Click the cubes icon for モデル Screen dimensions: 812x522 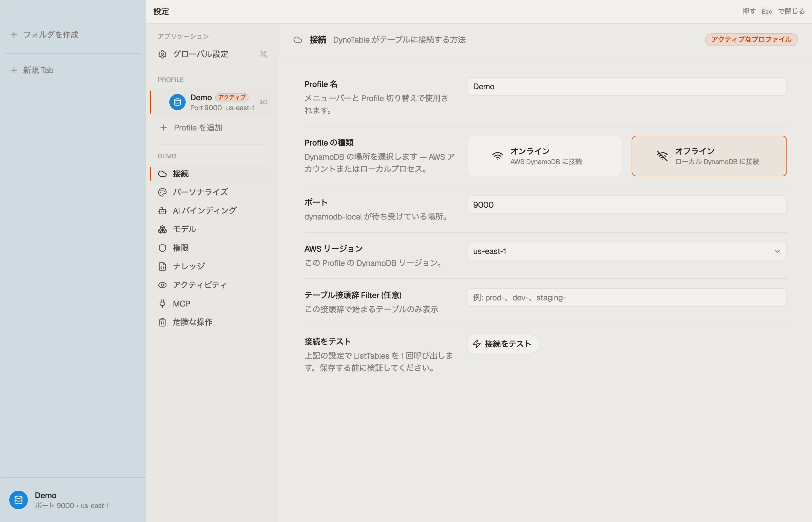[162, 229]
